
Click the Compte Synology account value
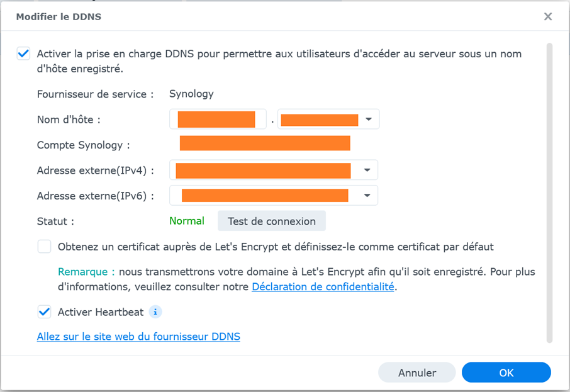pos(265,143)
